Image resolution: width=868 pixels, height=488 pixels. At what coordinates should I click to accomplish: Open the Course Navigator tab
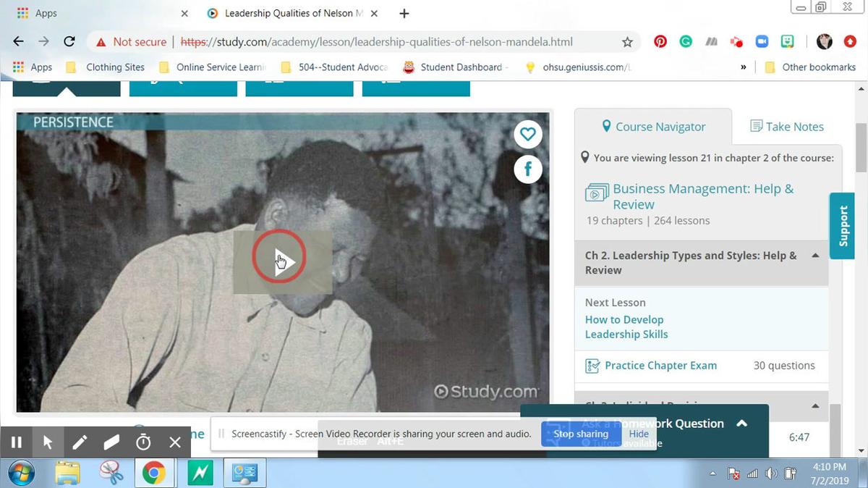(653, 127)
